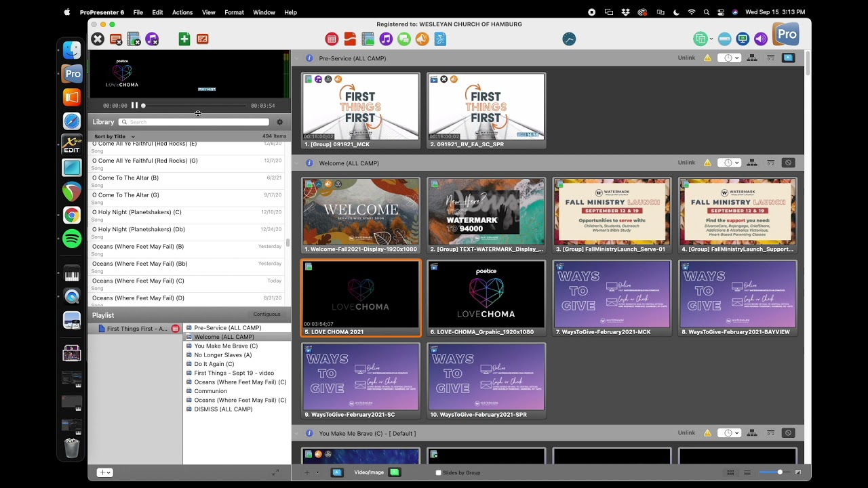Collapse Welcome (ALL CAMP) section triangle

(x=296, y=163)
